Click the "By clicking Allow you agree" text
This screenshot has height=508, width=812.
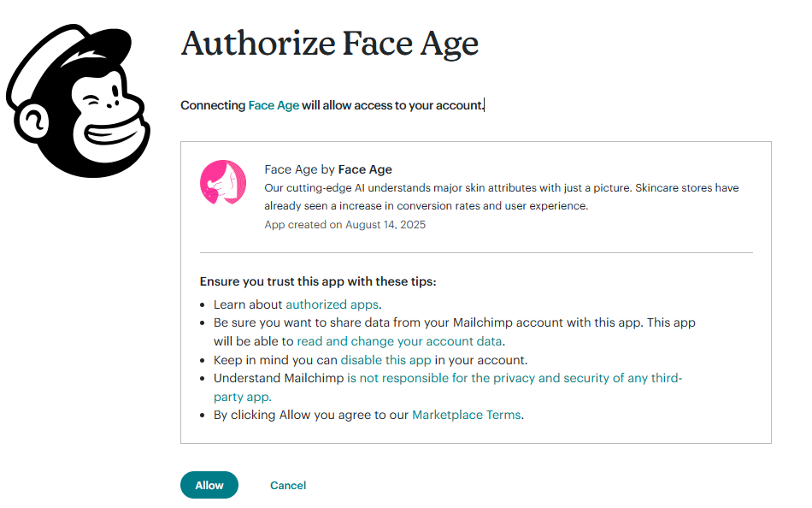(311, 415)
